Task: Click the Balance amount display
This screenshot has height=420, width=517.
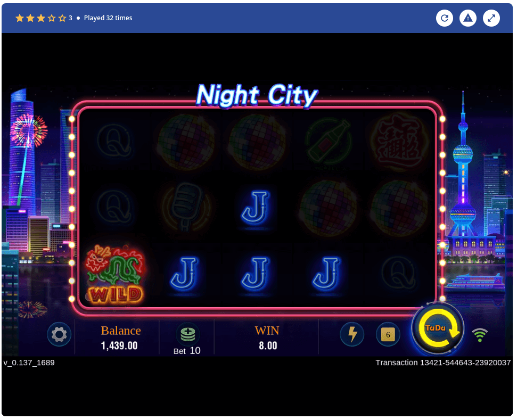Action: (x=119, y=345)
